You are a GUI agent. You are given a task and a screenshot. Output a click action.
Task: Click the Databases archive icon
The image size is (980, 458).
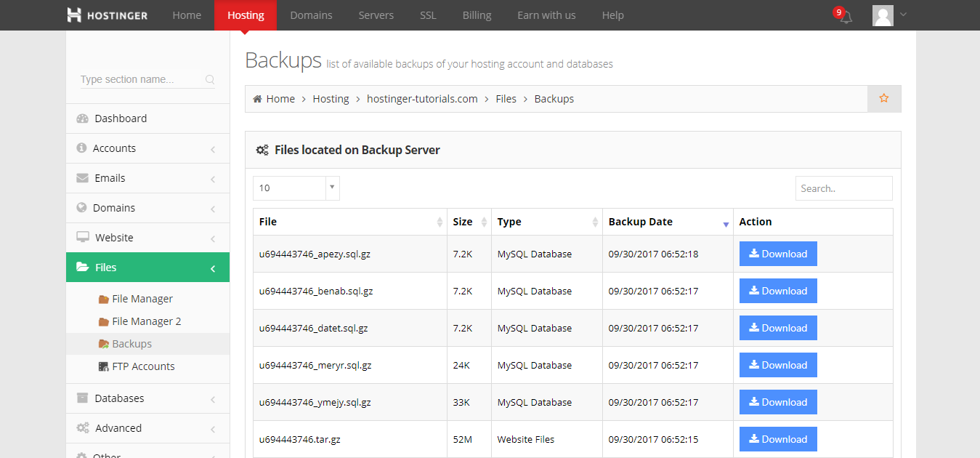click(82, 398)
